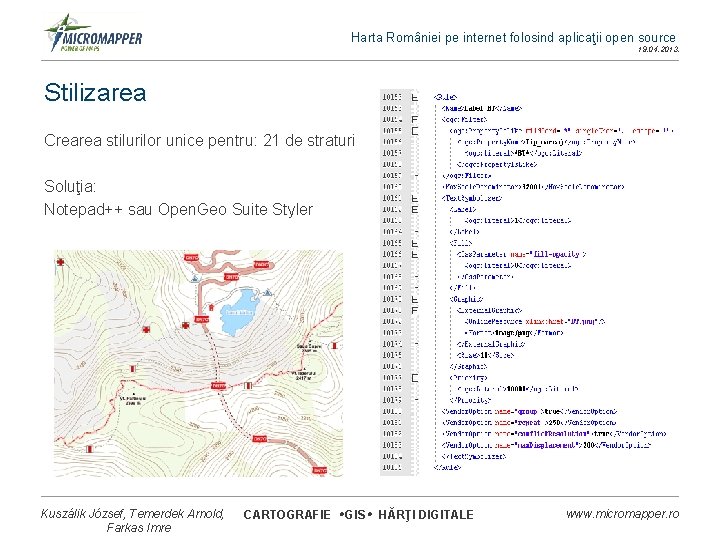The image size is (720, 540).
Task: Collapse the fold marker beside the opening Priority tag
Action: point(415,378)
